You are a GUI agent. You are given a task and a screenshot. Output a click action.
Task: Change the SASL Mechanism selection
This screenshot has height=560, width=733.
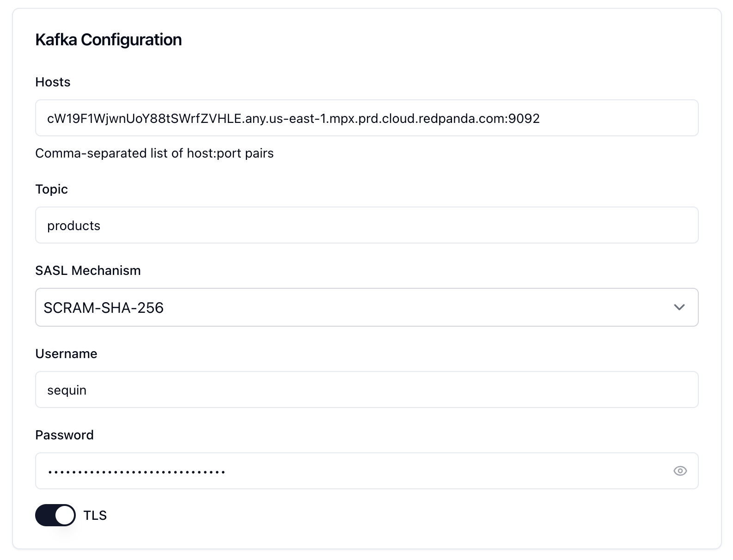tap(366, 307)
